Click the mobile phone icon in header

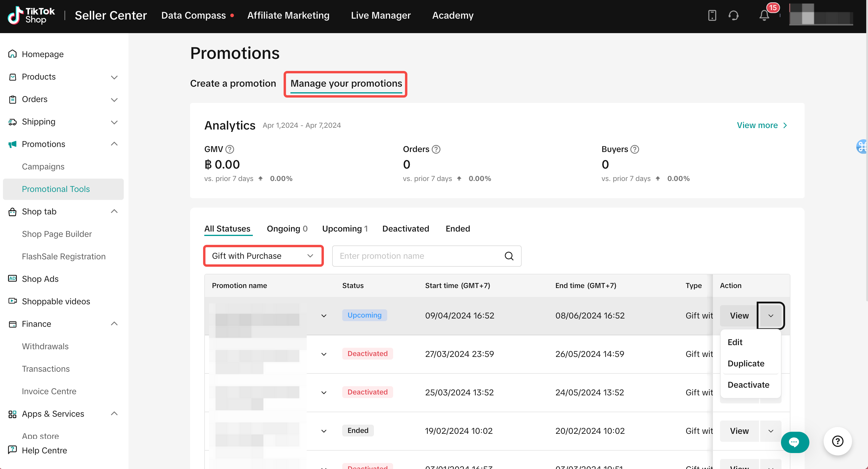(x=712, y=15)
